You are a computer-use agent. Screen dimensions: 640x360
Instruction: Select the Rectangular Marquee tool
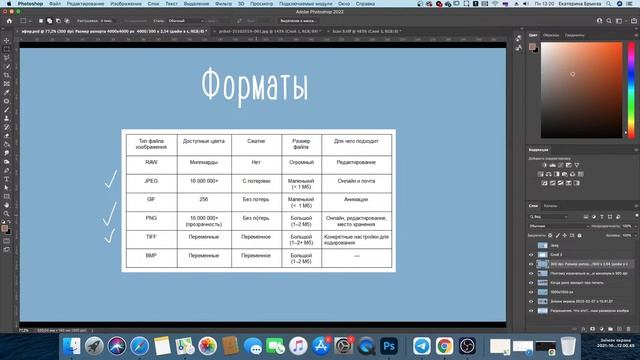tap(7, 49)
